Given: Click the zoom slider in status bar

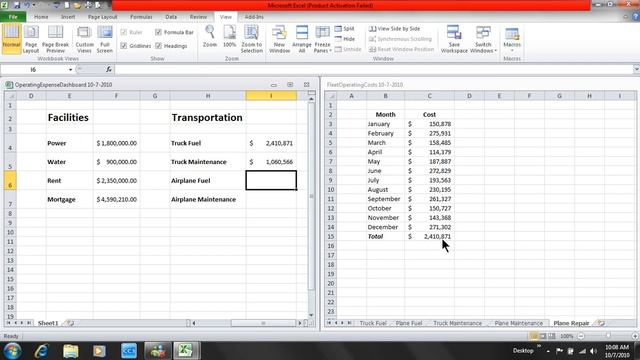Looking at the screenshot, I should click(608, 336).
